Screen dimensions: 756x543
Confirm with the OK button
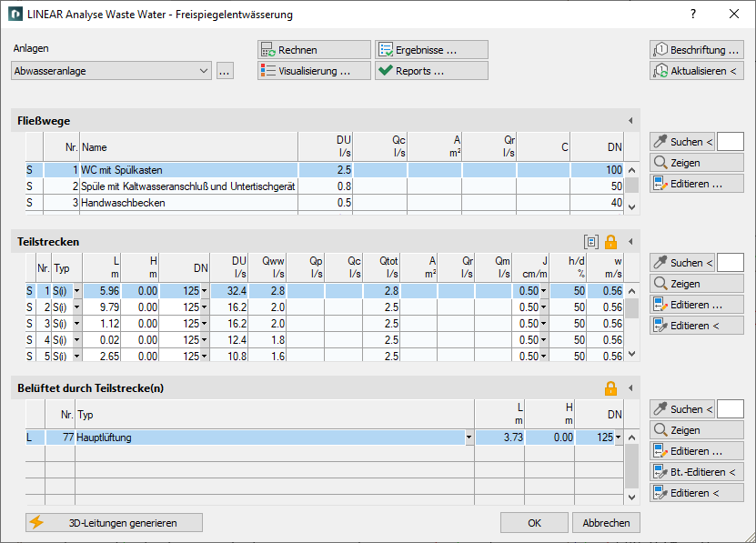pyautogui.click(x=534, y=523)
